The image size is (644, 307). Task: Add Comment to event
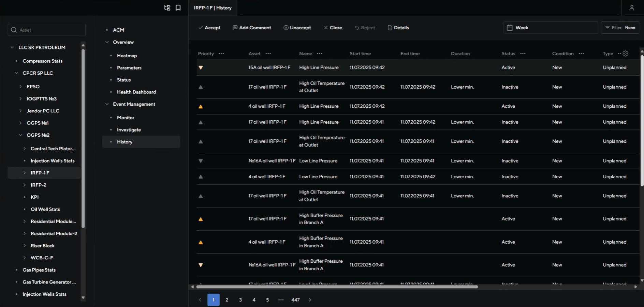click(252, 28)
